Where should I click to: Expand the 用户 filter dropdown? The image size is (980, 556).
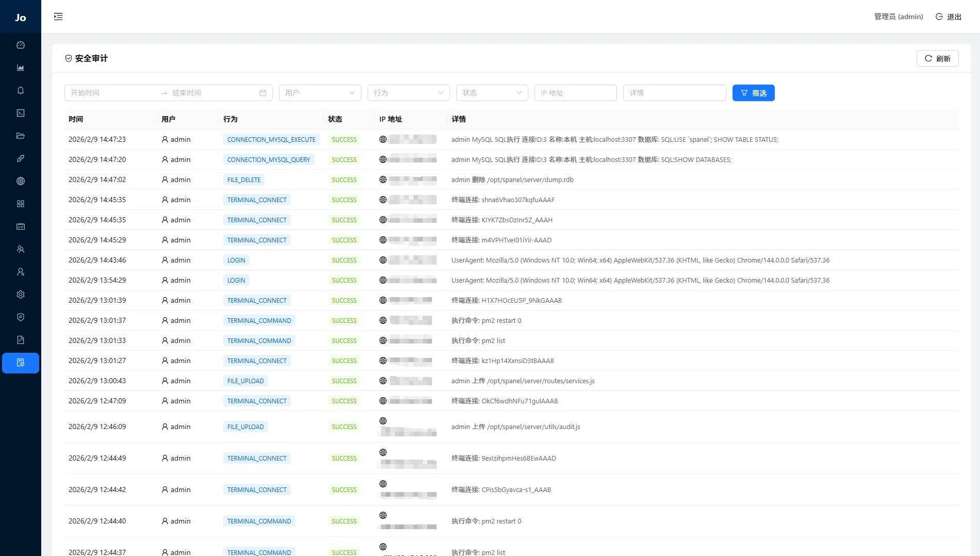coord(320,93)
